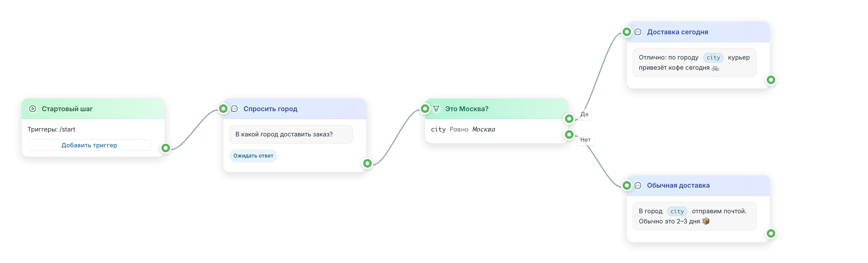Click the city variable chip in Обычная доставка
This screenshot has width=868, height=263.
point(677,211)
